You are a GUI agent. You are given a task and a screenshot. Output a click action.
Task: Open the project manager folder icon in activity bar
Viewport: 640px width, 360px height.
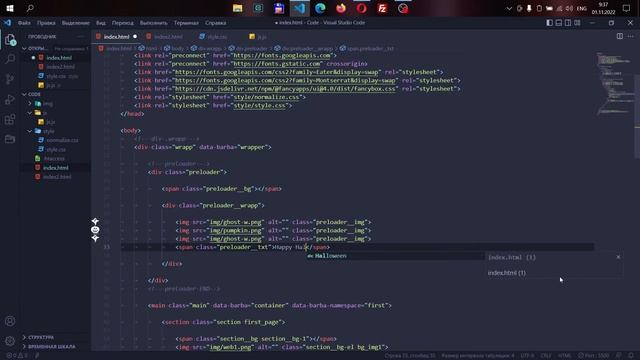10,139
